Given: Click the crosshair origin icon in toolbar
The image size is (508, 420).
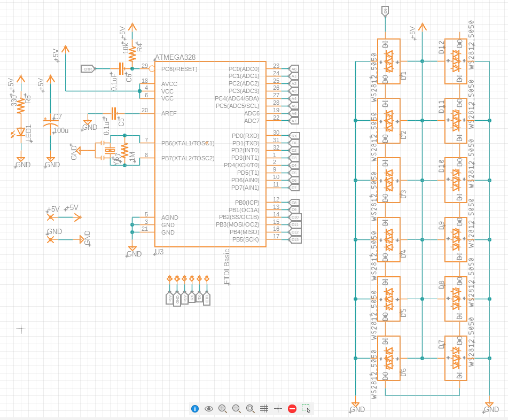Looking at the screenshot, I should [x=278, y=409].
